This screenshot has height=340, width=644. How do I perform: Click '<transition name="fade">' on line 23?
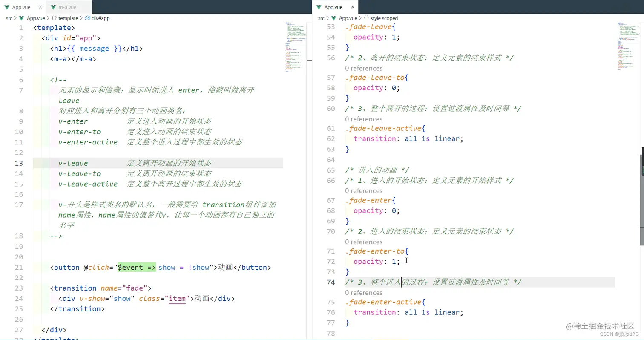(101, 288)
